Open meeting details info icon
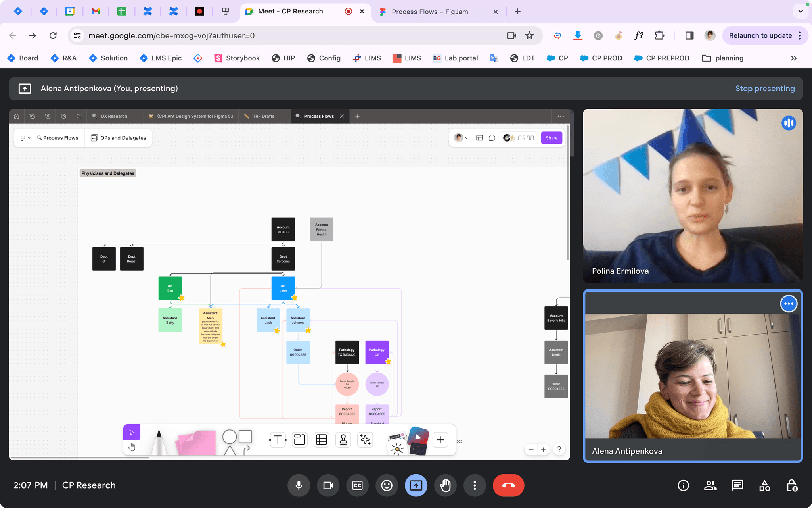This screenshot has height=508, width=812. coord(683,485)
